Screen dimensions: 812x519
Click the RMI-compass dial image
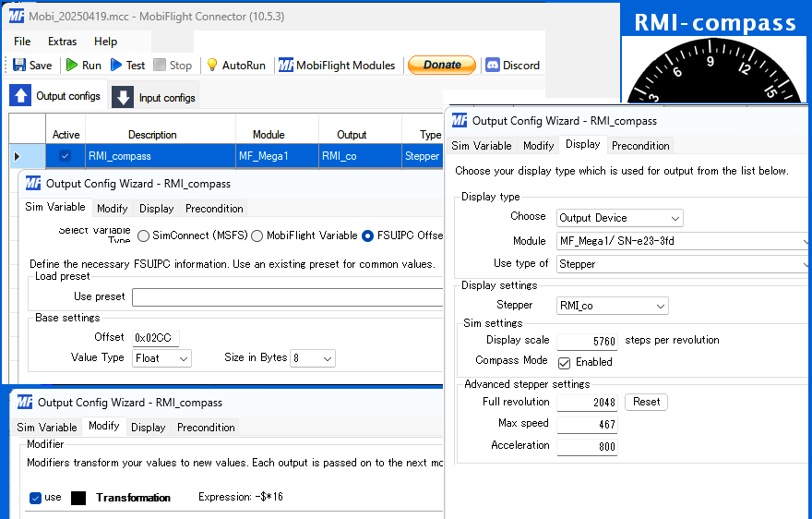tap(714, 70)
